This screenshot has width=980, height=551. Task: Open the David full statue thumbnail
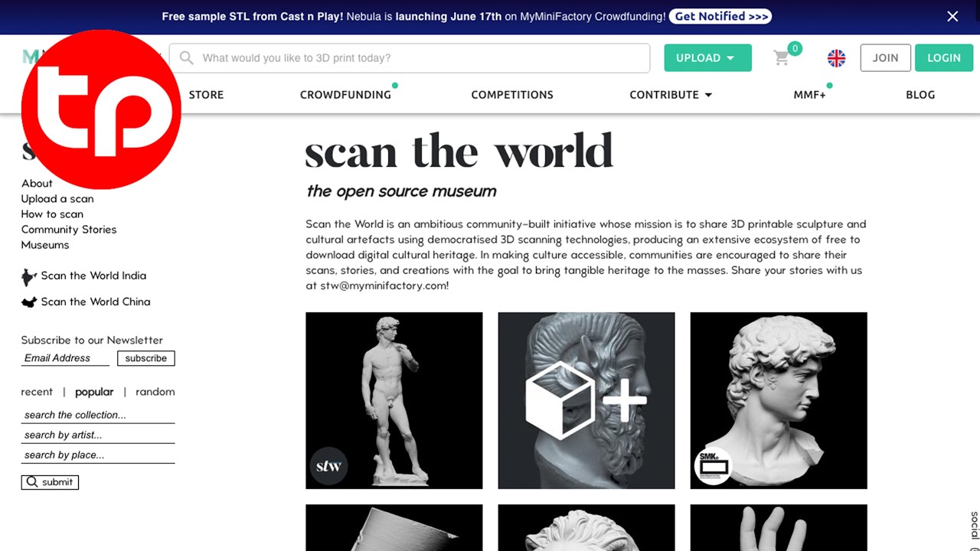point(394,400)
